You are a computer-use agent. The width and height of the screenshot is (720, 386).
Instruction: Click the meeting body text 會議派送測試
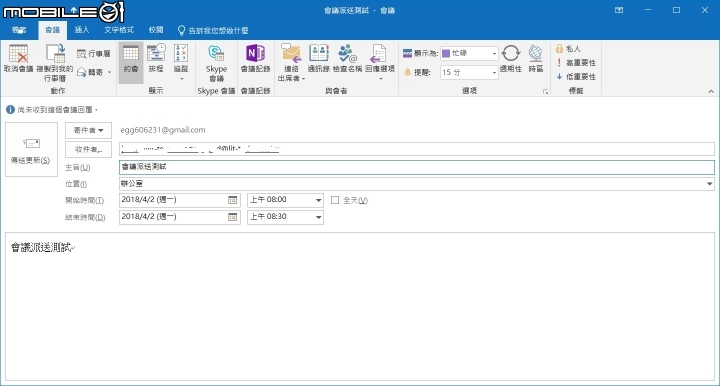click(41, 248)
